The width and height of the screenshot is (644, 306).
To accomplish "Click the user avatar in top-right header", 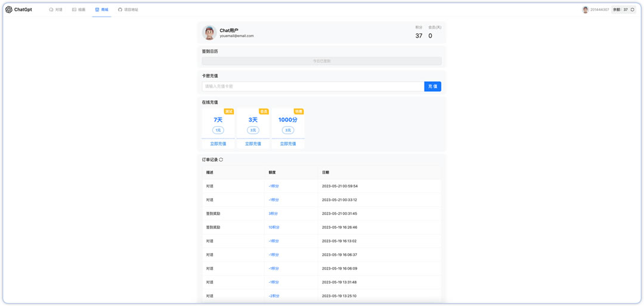I will click(586, 10).
